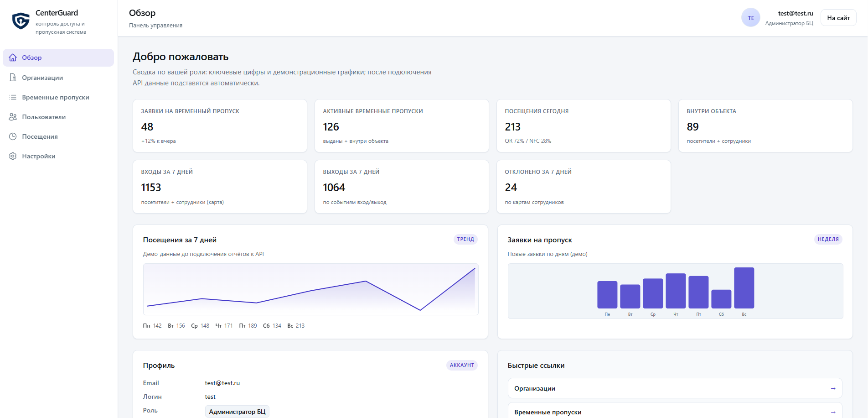Select the Посещения сегодня card
Viewport: 868px width, 418px height.
(584, 126)
